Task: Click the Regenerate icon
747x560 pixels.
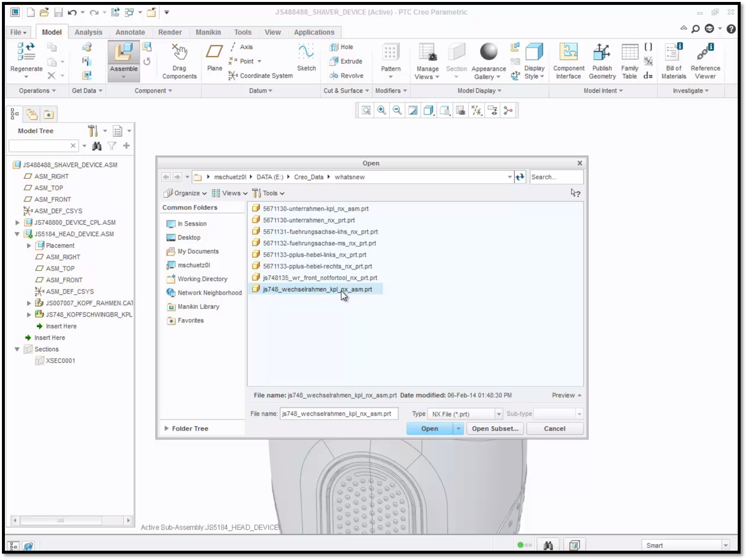Action: tap(26, 52)
